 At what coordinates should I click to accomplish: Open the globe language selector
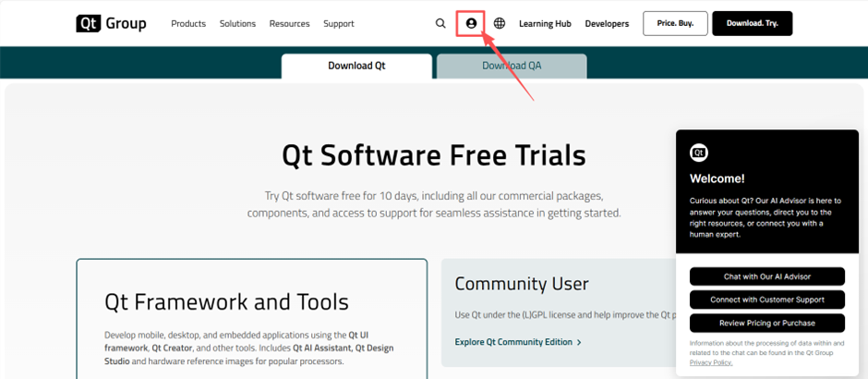click(500, 23)
